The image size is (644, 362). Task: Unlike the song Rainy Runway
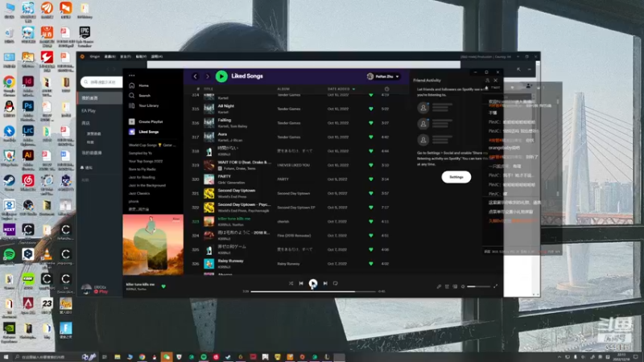(371, 264)
